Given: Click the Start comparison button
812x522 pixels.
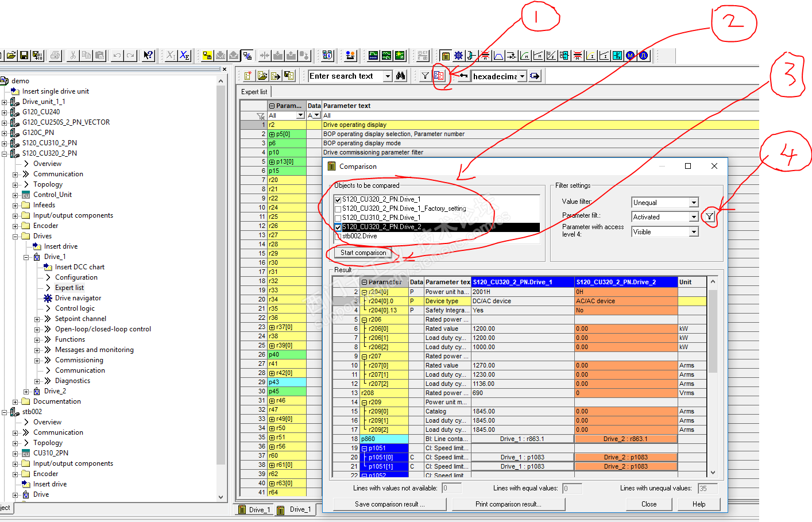Looking at the screenshot, I should (363, 253).
